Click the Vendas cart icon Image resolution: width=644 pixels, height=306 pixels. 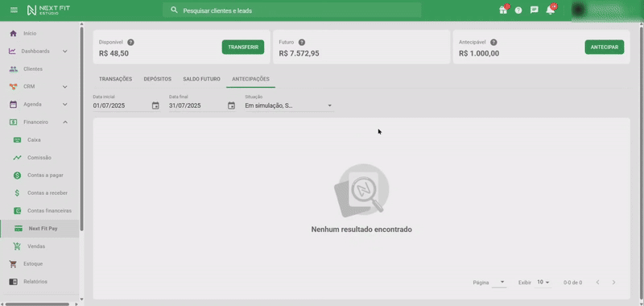click(17, 246)
